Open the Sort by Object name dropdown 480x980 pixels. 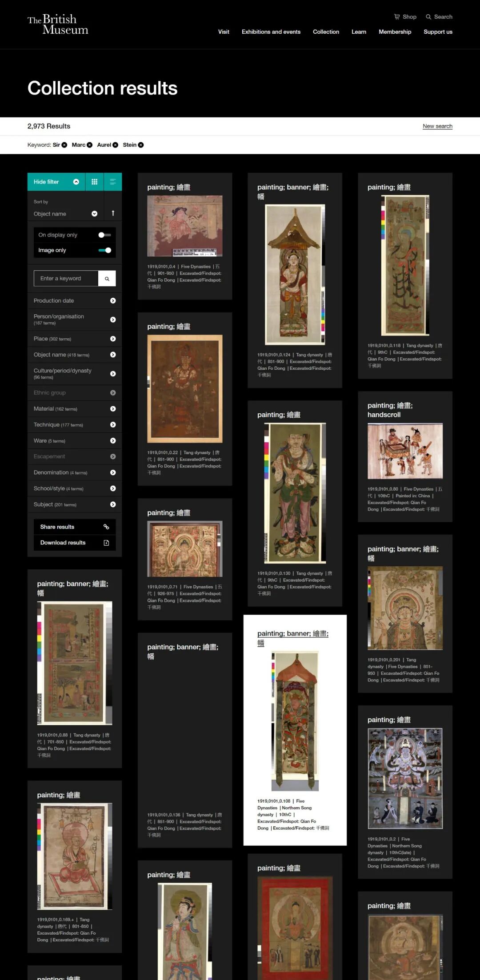click(x=65, y=214)
